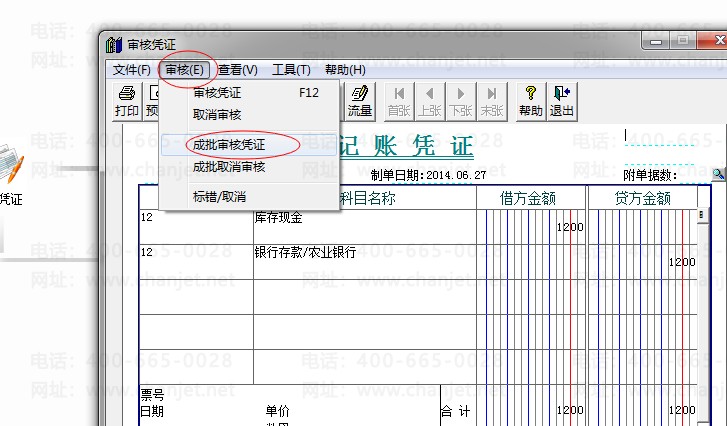Open the 工具(T) menu
This screenshot has height=426, width=727.
pos(291,70)
